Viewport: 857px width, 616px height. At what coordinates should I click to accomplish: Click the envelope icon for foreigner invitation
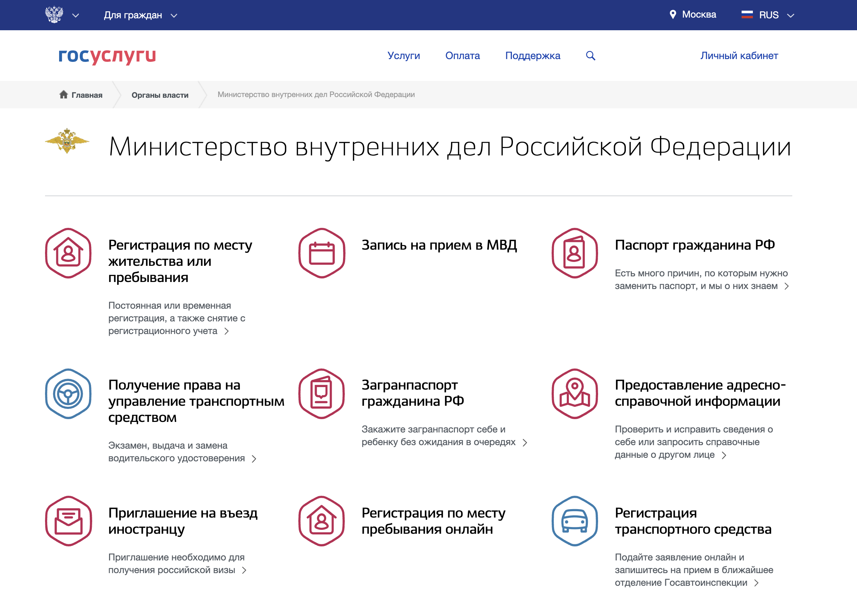[68, 521]
